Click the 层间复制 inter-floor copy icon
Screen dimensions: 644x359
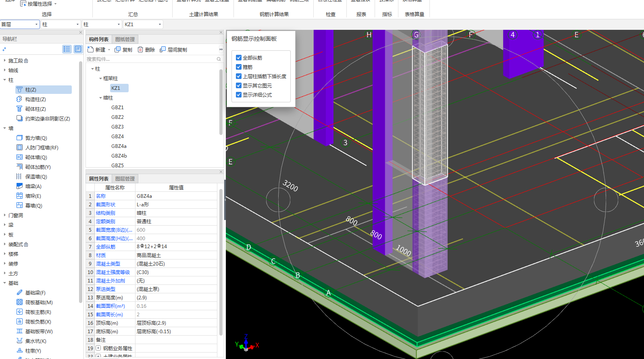(x=163, y=49)
